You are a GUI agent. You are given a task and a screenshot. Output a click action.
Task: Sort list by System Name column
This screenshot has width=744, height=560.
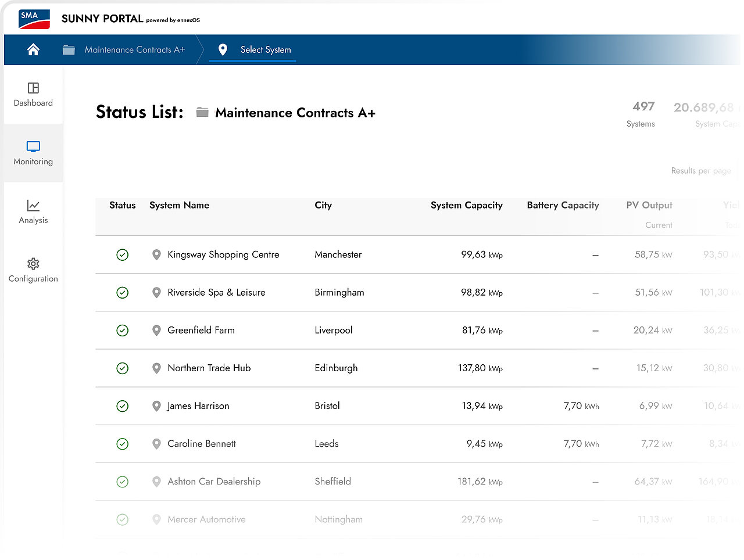coord(179,205)
